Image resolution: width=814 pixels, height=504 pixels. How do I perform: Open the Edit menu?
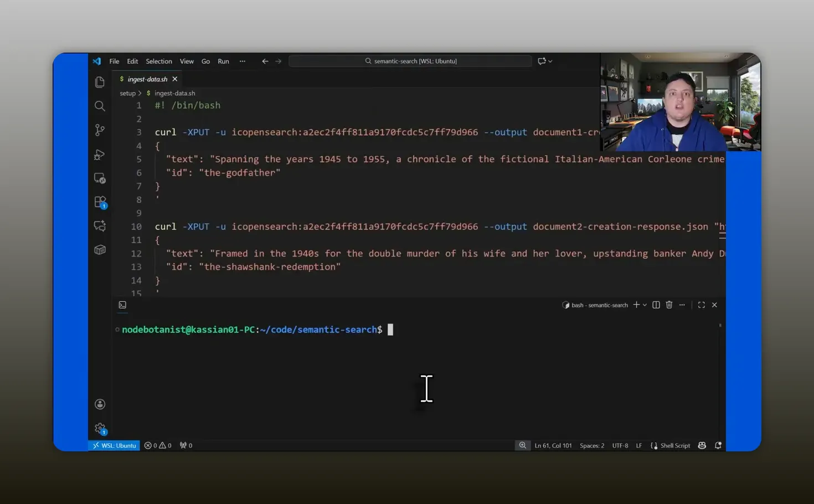pyautogui.click(x=132, y=61)
